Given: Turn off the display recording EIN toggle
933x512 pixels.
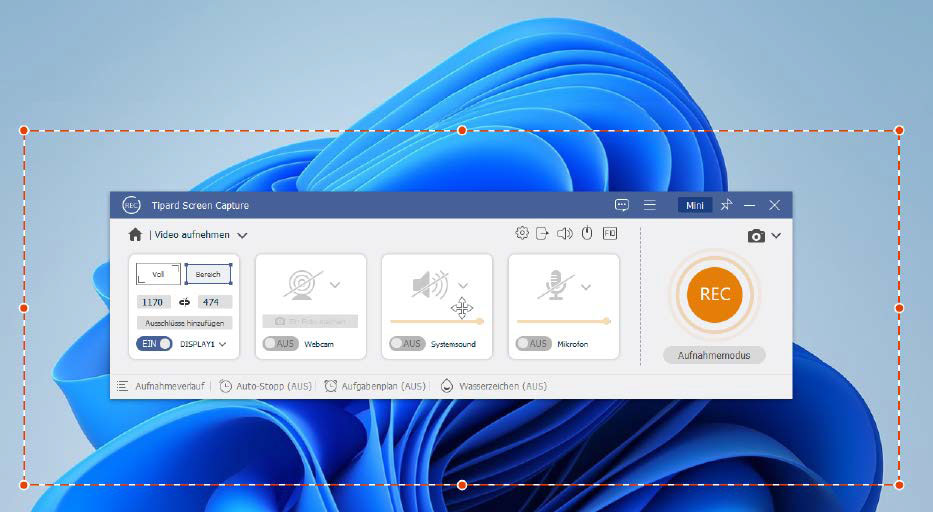Looking at the screenshot, I should point(155,343).
